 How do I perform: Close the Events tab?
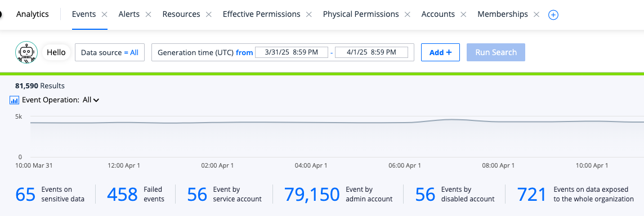click(104, 15)
